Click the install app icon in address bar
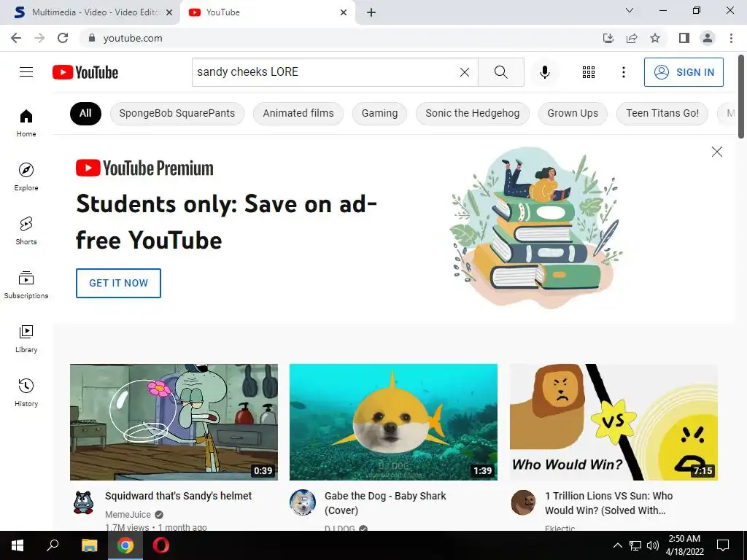 (608, 38)
